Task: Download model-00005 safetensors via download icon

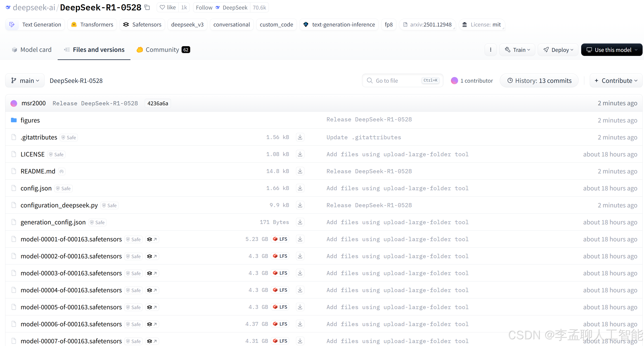Action: tap(300, 307)
